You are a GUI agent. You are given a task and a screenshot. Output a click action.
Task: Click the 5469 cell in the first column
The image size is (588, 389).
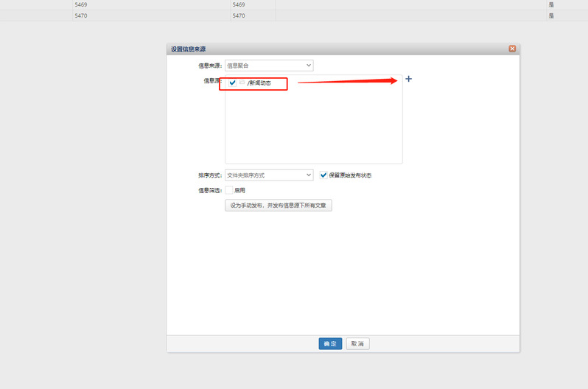click(x=81, y=4)
